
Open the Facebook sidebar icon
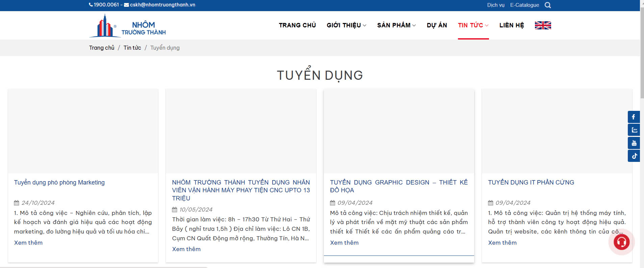pos(634,117)
